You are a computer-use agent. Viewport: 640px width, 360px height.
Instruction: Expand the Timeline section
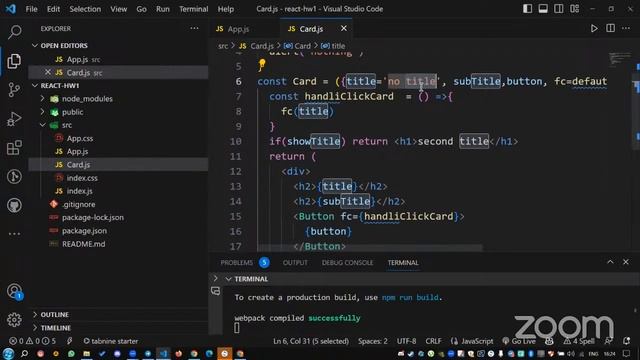pos(35,327)
